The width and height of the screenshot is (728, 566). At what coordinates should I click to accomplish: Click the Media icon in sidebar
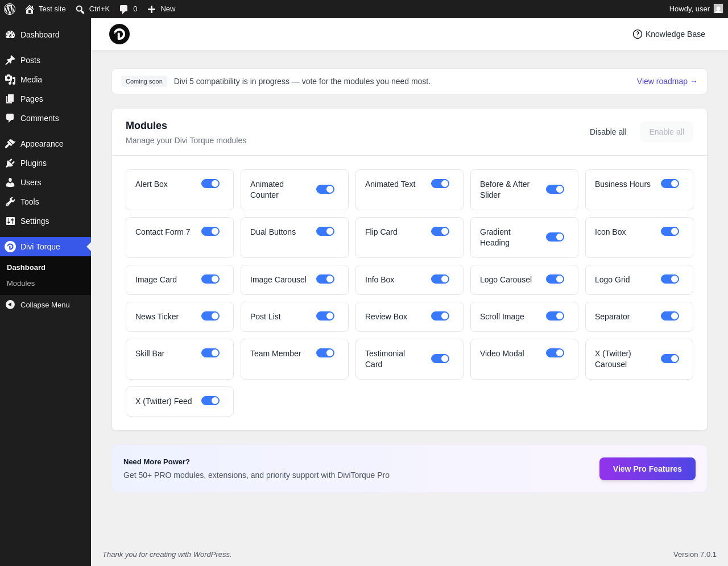click(x=10, y=80)
